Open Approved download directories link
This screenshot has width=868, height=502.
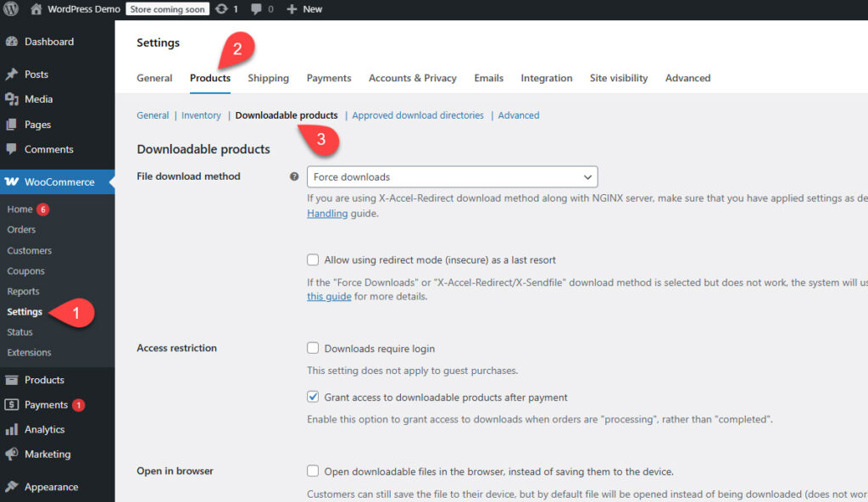click(418, 115)
